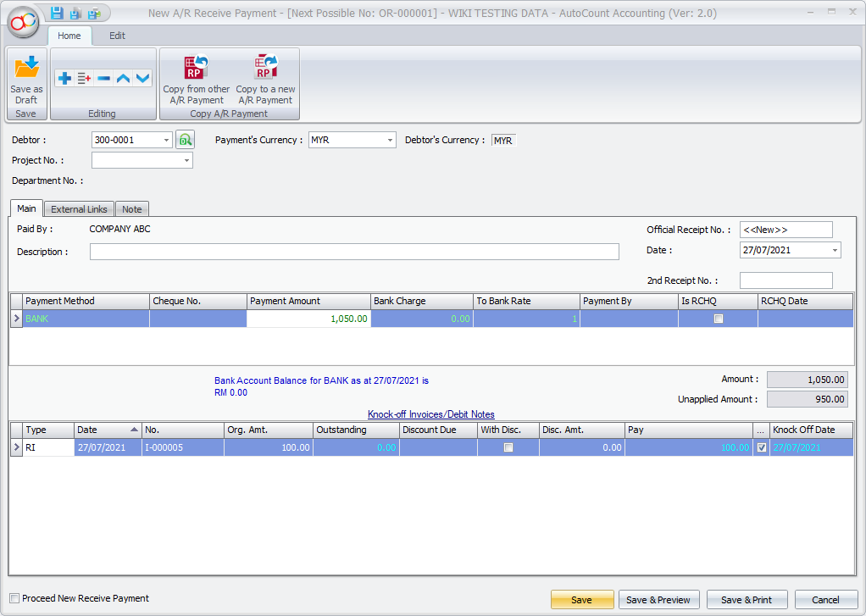Click the insert row icon in Editing
866x616 pixels.
coord(84,79)
